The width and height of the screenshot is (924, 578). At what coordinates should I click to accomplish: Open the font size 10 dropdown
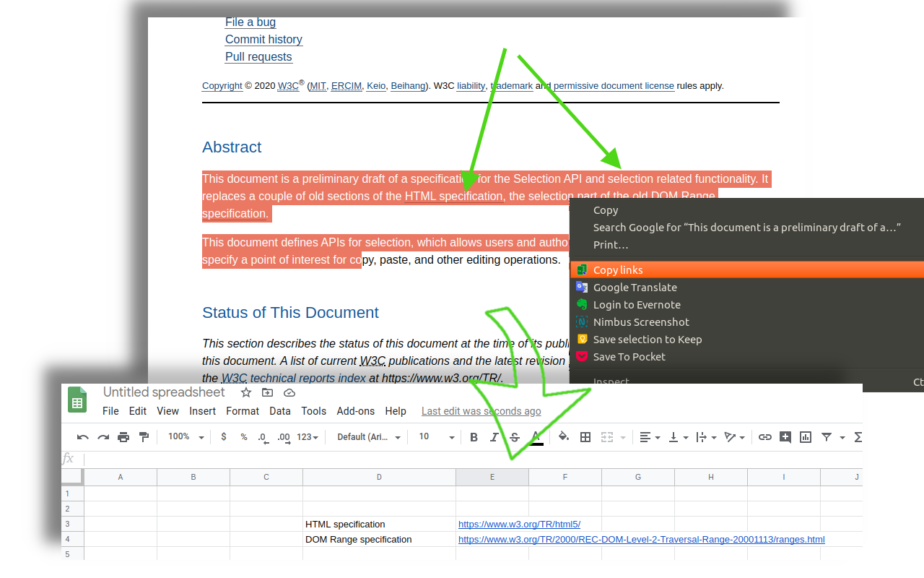point(437,437)
